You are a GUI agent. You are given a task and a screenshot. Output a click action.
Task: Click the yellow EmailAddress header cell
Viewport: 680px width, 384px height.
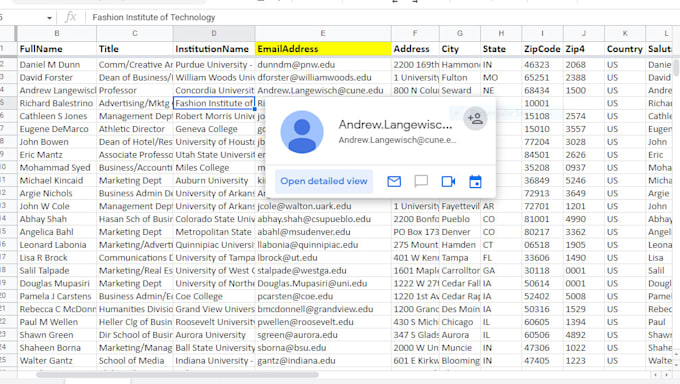tap(323, 49)
